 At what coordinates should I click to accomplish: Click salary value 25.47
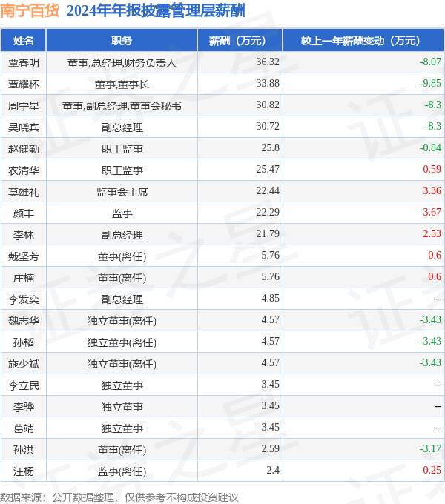268,170
